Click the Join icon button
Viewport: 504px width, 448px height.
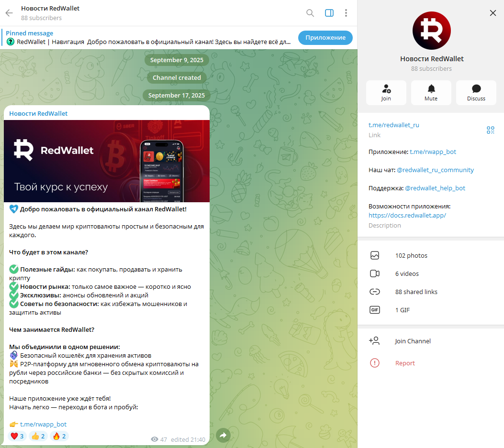[x=386, y=93]
